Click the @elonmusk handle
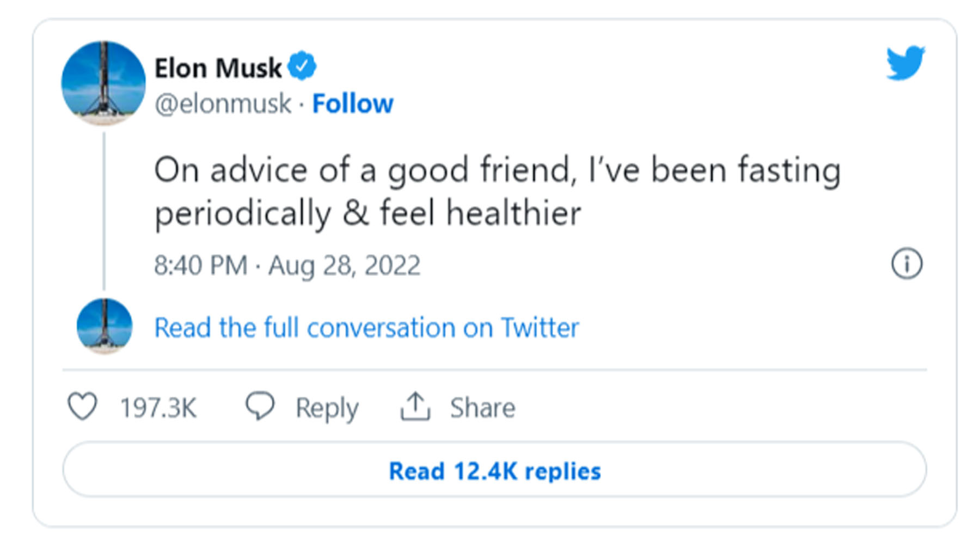 223,103
